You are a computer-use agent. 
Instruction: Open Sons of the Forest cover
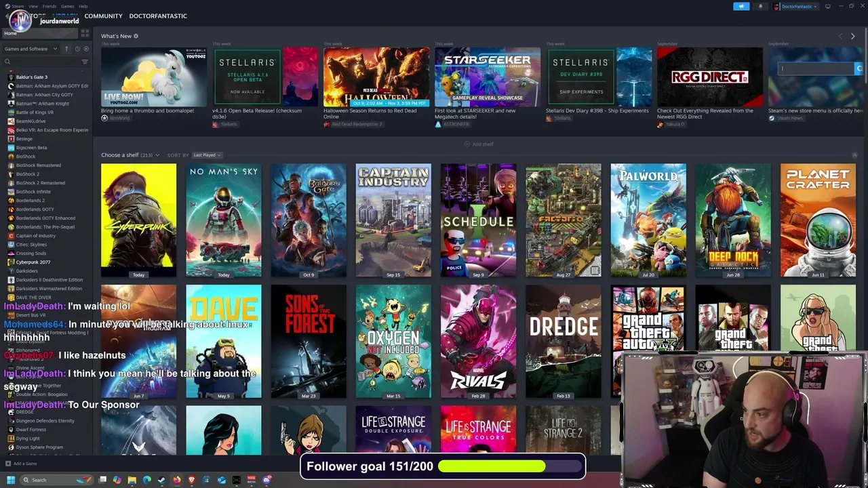(x=309, y=341)
